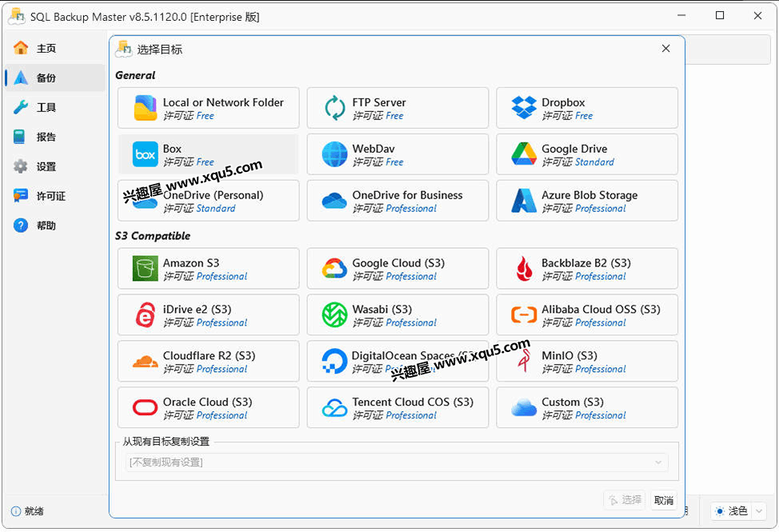
Task: Click the license icon in sidebar
Action: tap(21, 196)
